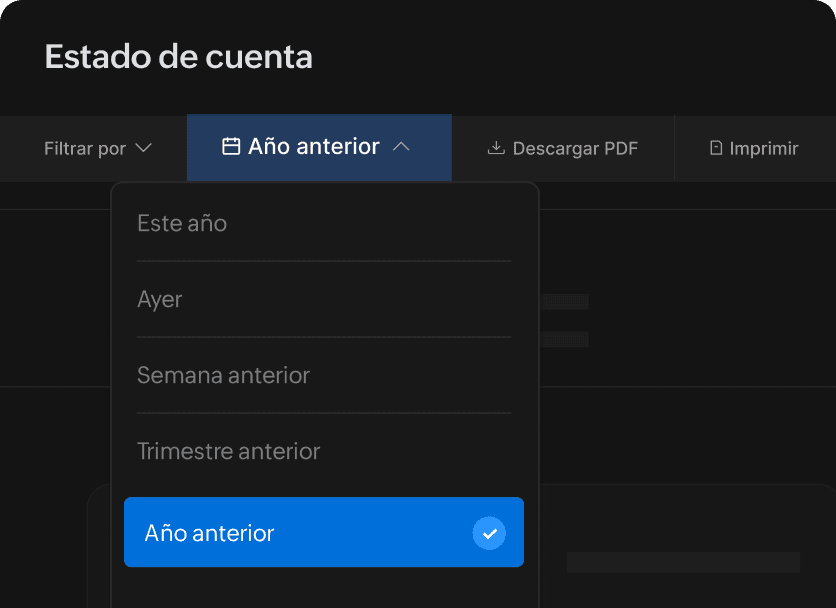Viewport: 836px width, 608px height.
Task: Select Este año from the list
Action: pos(324,223)
